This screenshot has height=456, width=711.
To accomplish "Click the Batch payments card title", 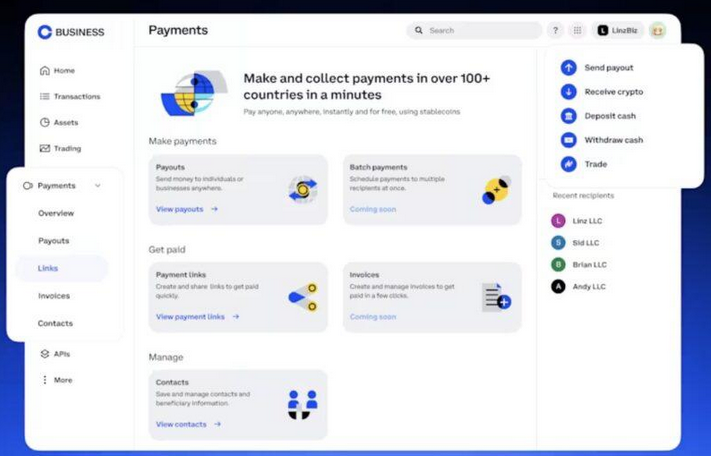I will click(x=378, y=167).
